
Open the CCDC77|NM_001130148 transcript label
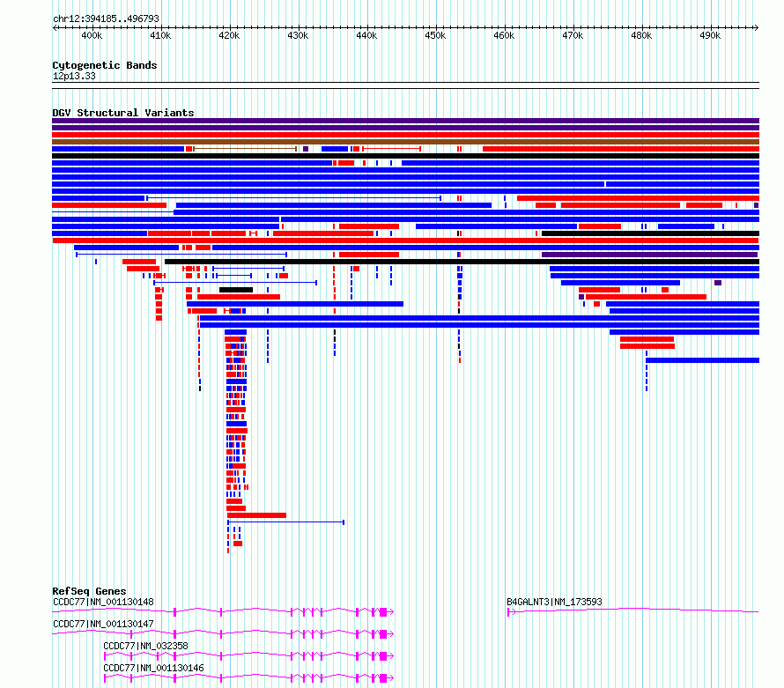pyautogui.click(x=103, y=602)
